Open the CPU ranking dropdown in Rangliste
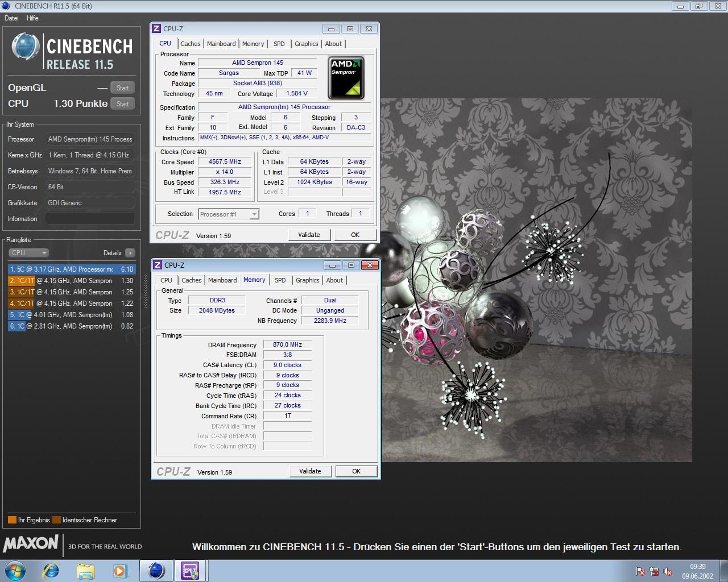 click(x=28, y=253)
